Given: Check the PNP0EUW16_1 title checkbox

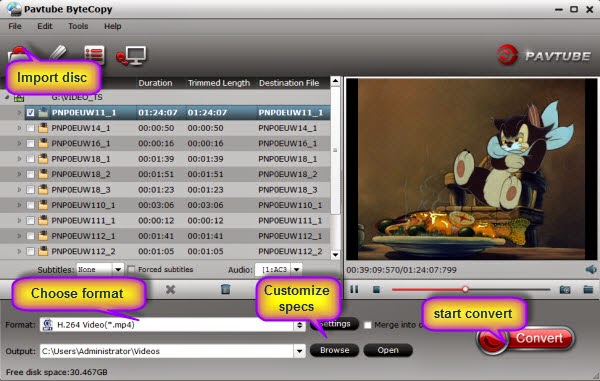Looking at the screenshot, I should [31, 143].
